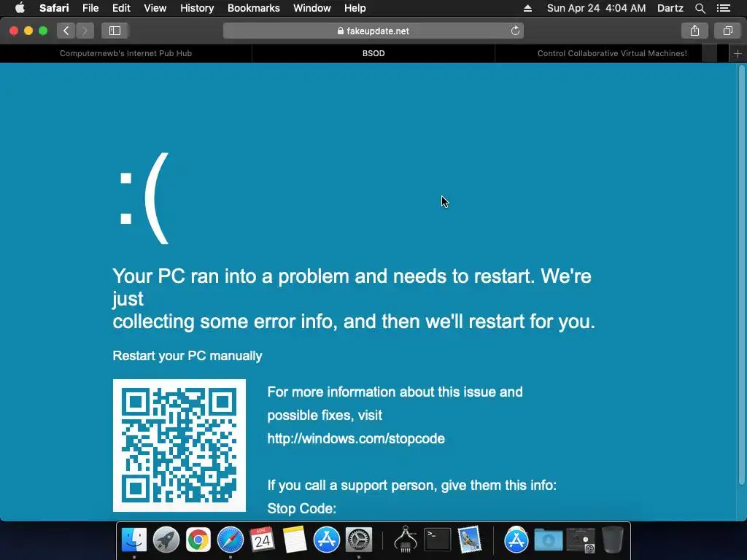Click the Restart your PC manually text
747x560 pixels.
pyautogui.click(x=187, y=356)
